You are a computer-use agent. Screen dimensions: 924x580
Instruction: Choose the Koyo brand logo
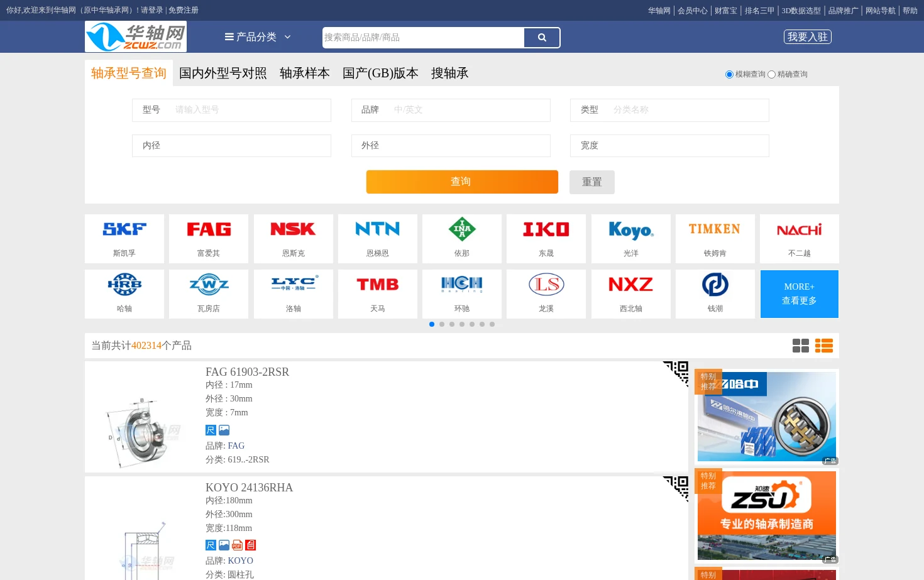coord(631,230)
